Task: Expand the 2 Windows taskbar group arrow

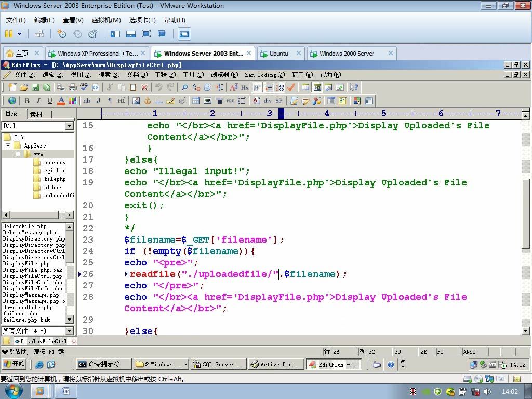Action: coord(185,364)
